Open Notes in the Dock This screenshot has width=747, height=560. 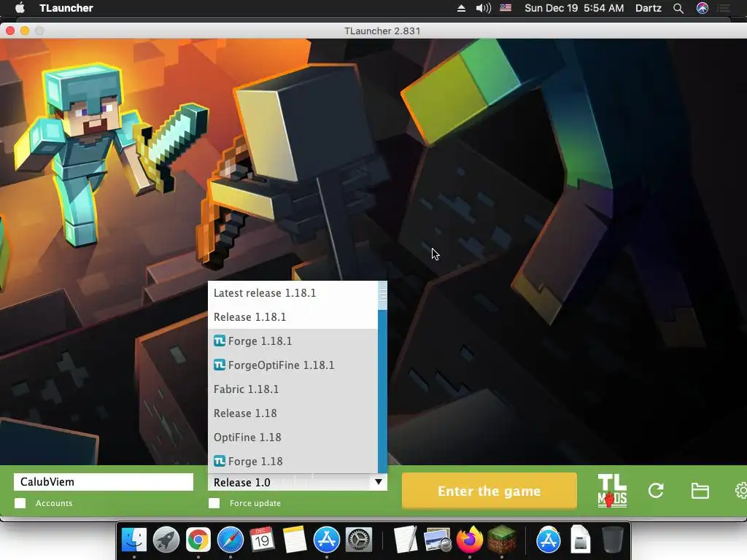(295, 540)
